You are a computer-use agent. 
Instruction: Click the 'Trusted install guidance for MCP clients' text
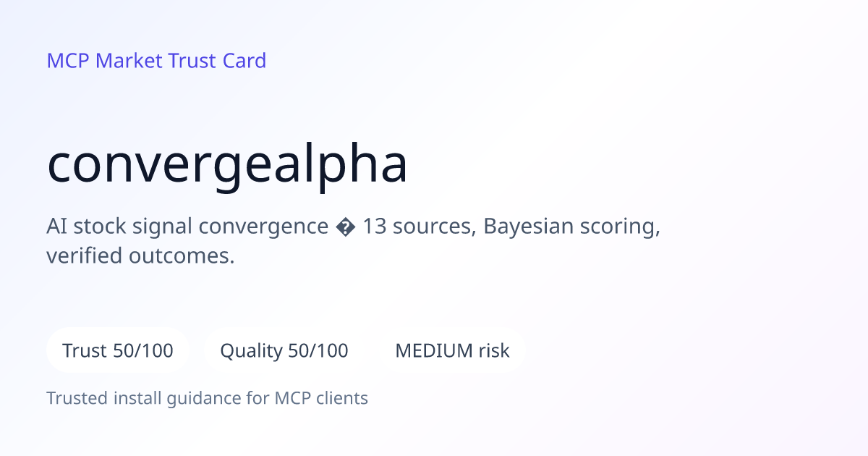(208, 398)
